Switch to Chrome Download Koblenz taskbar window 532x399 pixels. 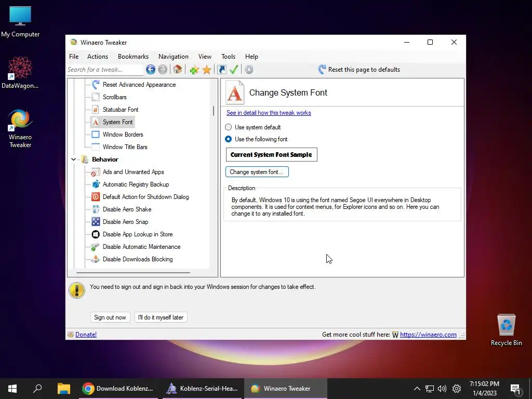point(118,389)
